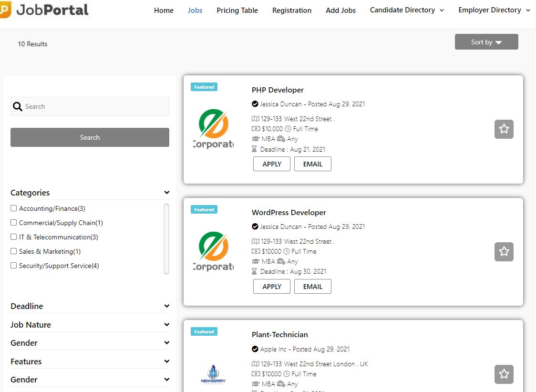
Task: Click the Featured badge on WordPress Developer card
Action: tap(204, 209)
